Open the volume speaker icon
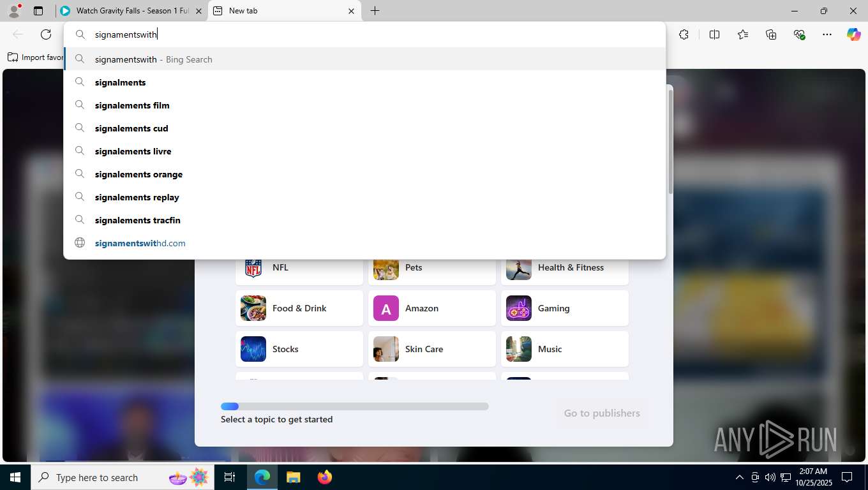 [770, 477]
